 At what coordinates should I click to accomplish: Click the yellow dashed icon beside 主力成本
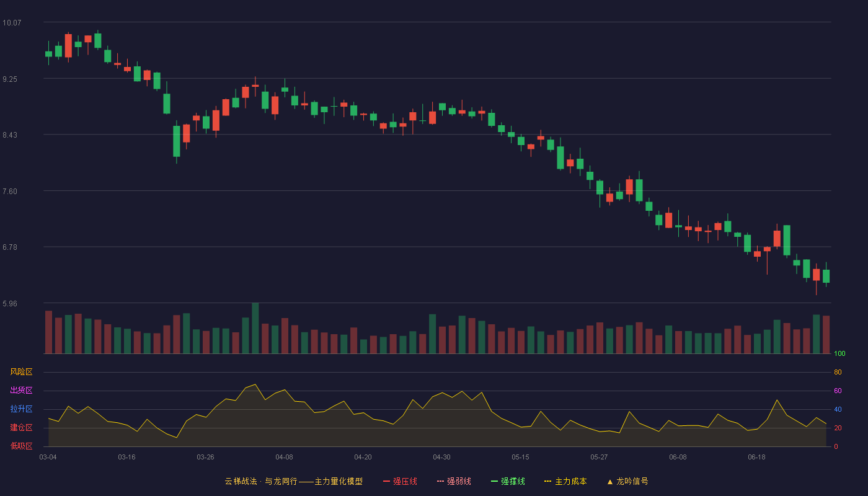[547, 481]
